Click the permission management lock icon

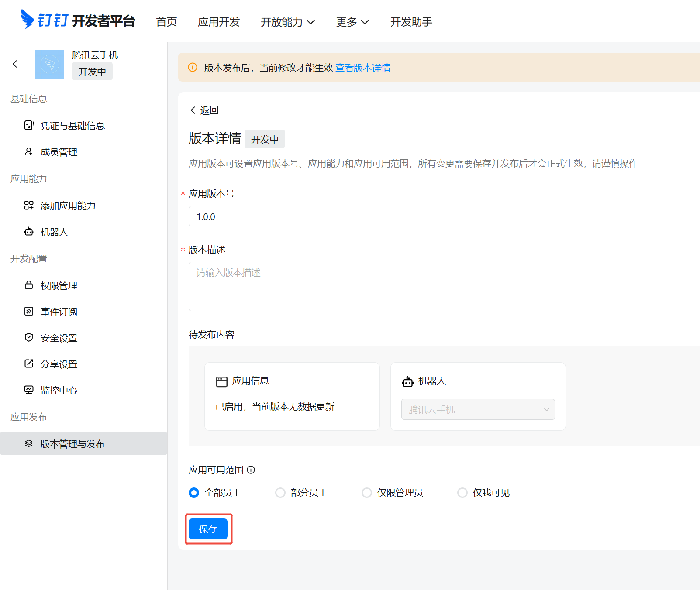tap(29, 285)
